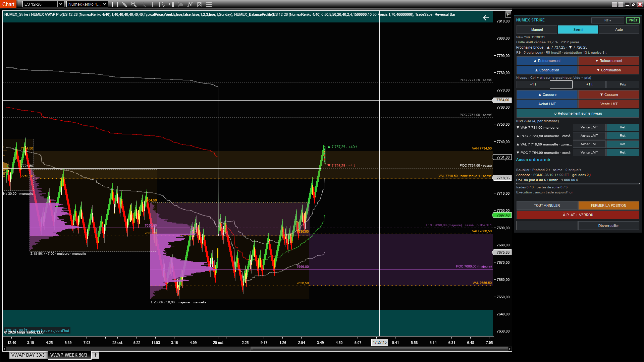Open the Data Box icon
Image resolution: width=644 pixels, height=362 pixels.
pyautogui.click(x=162, y=4)
